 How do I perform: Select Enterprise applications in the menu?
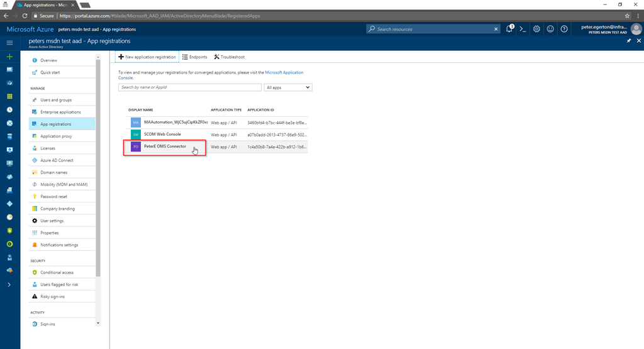[x=60, y=112]
